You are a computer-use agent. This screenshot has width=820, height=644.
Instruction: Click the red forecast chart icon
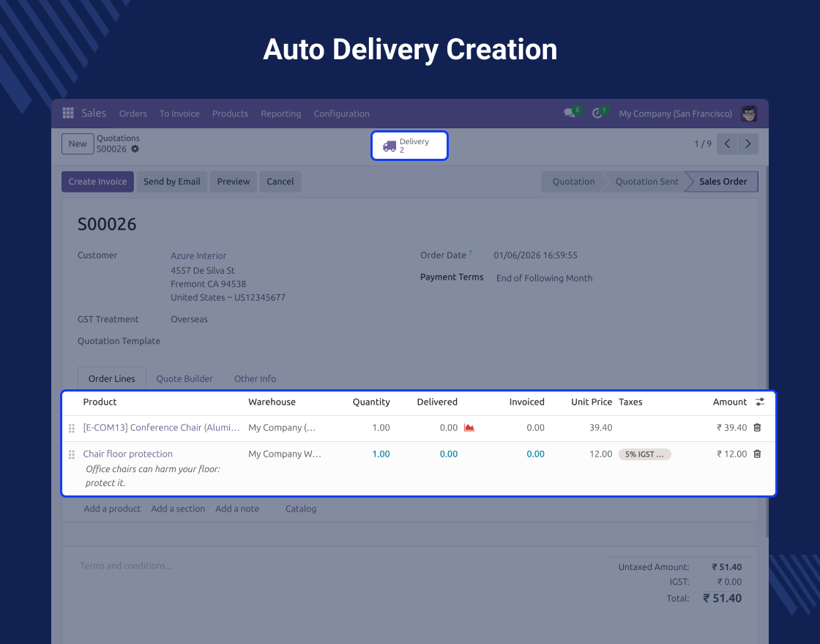click(469, 427)
